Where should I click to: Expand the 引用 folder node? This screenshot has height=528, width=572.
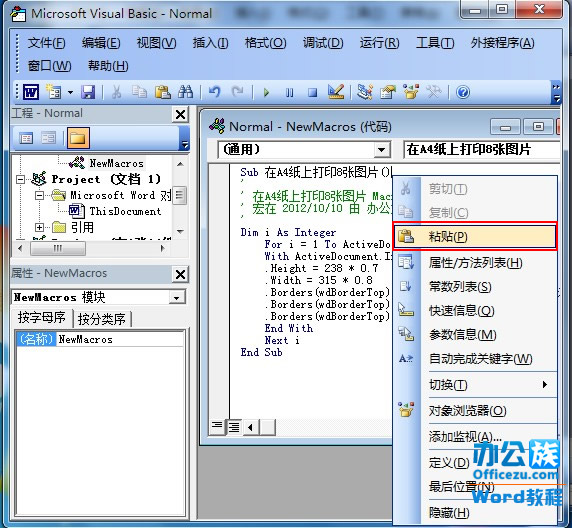click(39, 228)
